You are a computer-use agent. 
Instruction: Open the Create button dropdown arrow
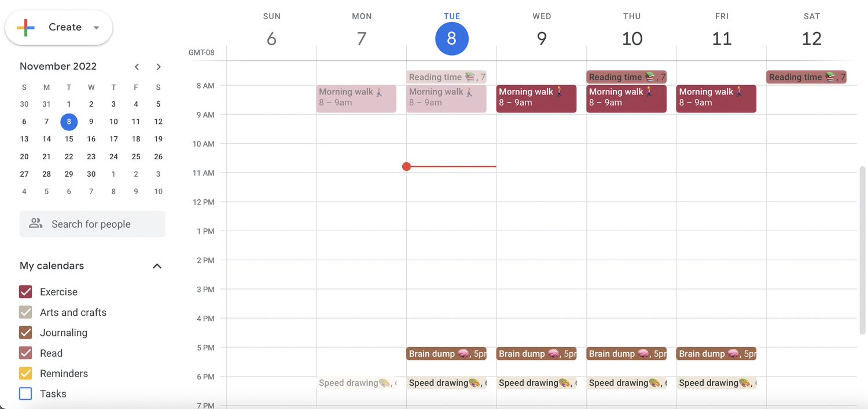pos(96,27)
